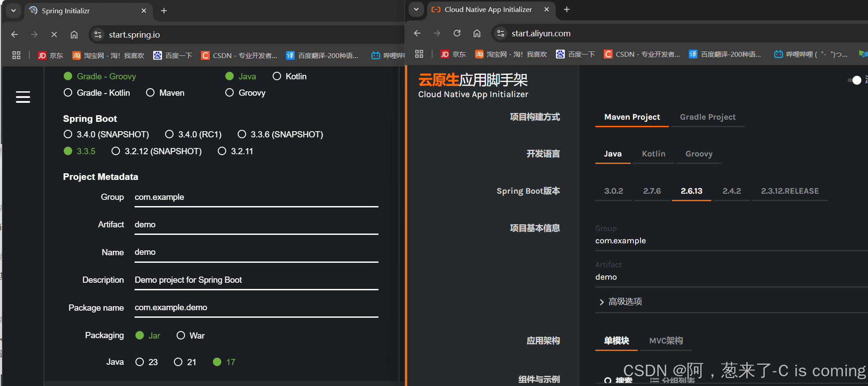Open CSDN bookmark in Spring Initializr window

(239, 55)
